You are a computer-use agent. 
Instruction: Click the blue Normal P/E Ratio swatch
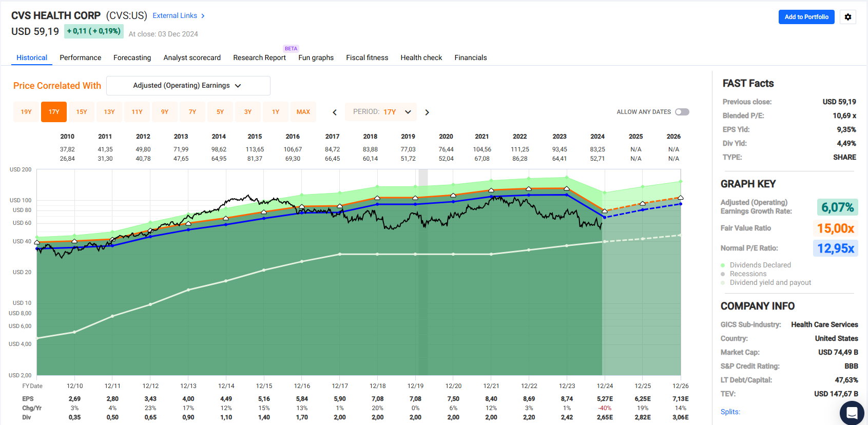pos(835,248)
